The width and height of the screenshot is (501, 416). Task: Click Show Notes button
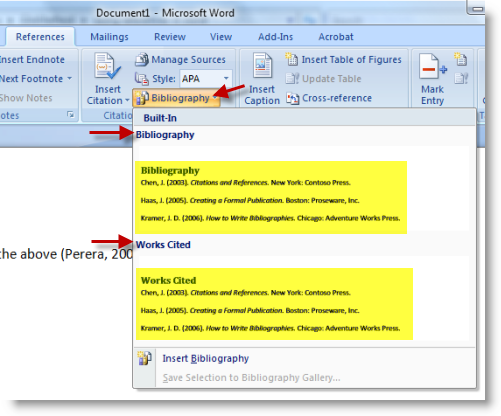(x=26, y=98)
